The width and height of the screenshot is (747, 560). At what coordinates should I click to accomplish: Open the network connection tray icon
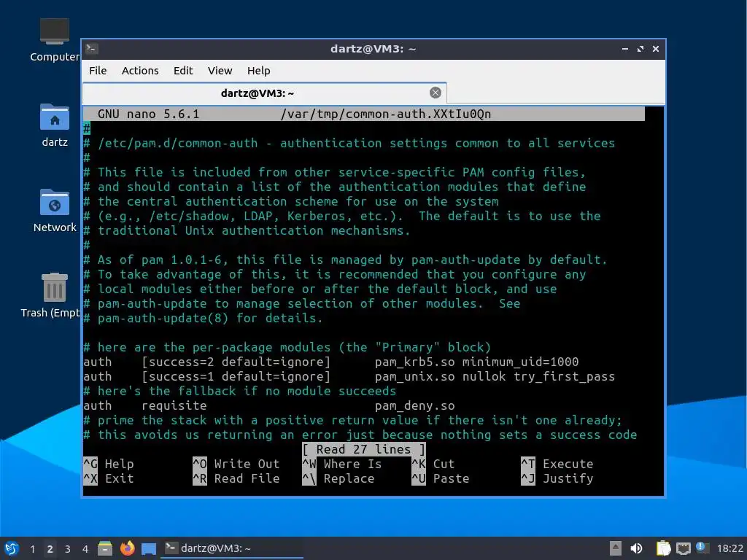click(x=683, y=548)
